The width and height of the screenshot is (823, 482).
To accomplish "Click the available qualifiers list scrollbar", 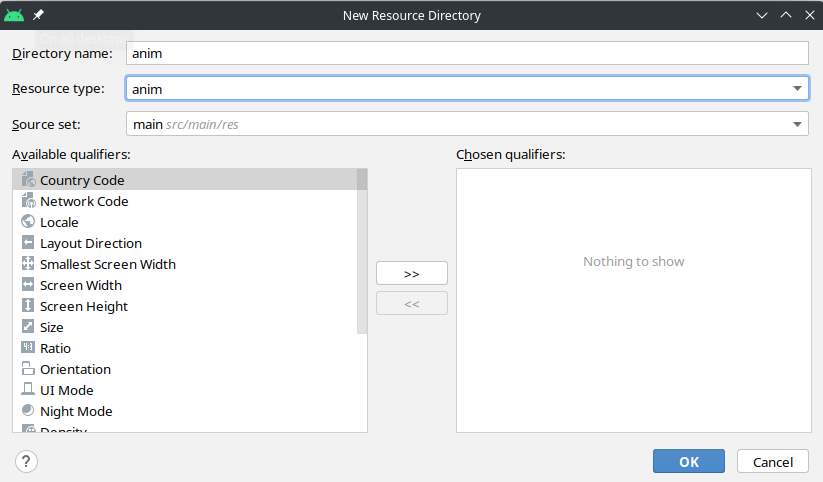I will tap(362, 251).
